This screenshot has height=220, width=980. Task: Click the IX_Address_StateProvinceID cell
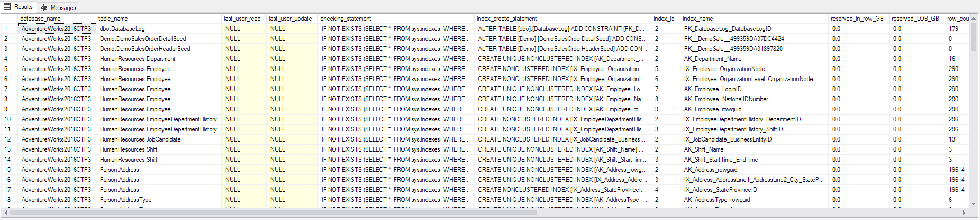point(755,190)
